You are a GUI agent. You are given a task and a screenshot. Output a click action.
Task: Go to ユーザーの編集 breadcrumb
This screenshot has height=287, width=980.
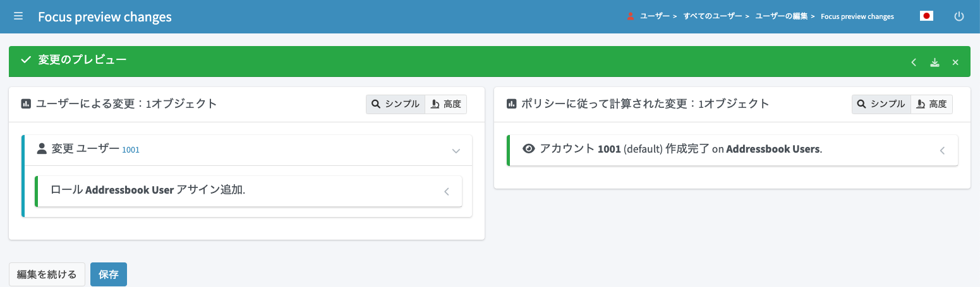click(x=782, y=16)
